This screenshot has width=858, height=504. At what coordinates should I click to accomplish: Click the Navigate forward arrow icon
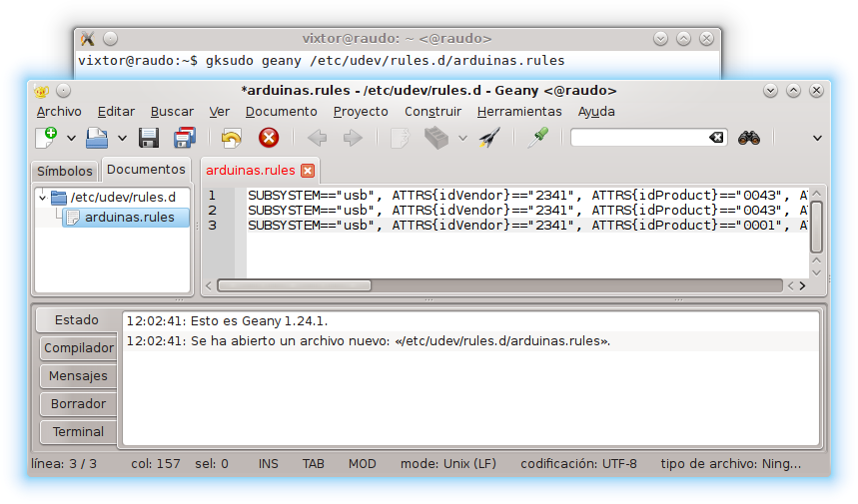pyautogui.click(x=353, y=138)
